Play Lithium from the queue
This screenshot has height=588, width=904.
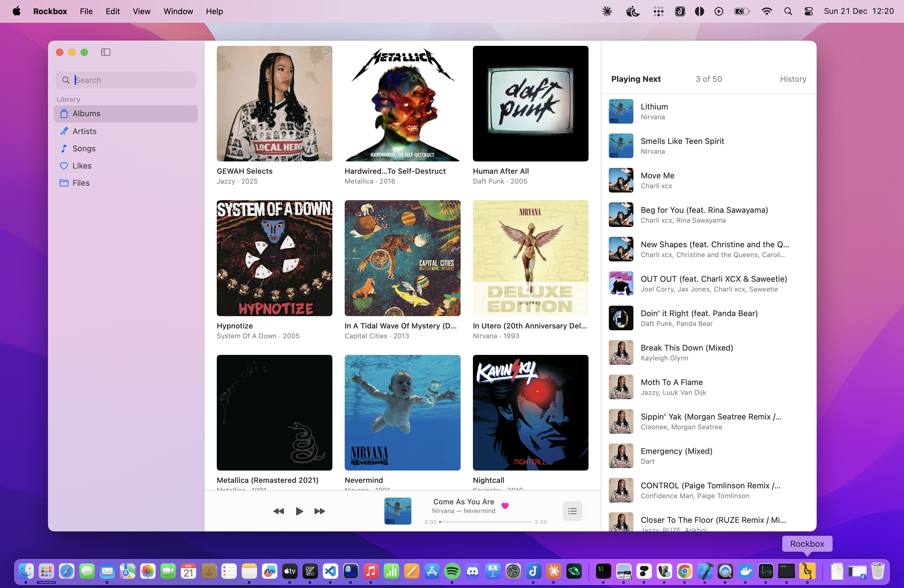654,111
